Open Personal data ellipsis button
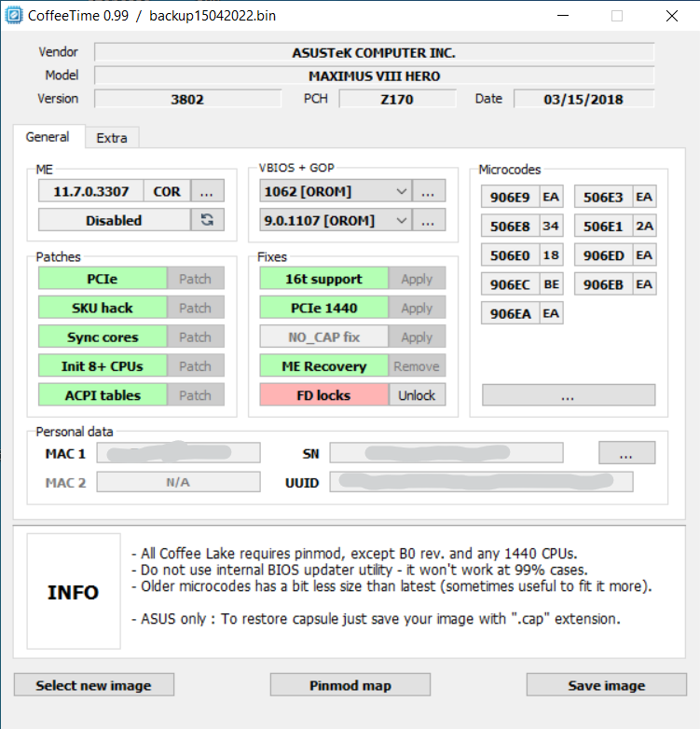The width and height of the screenshot is (700, 729). coord(627,452)
